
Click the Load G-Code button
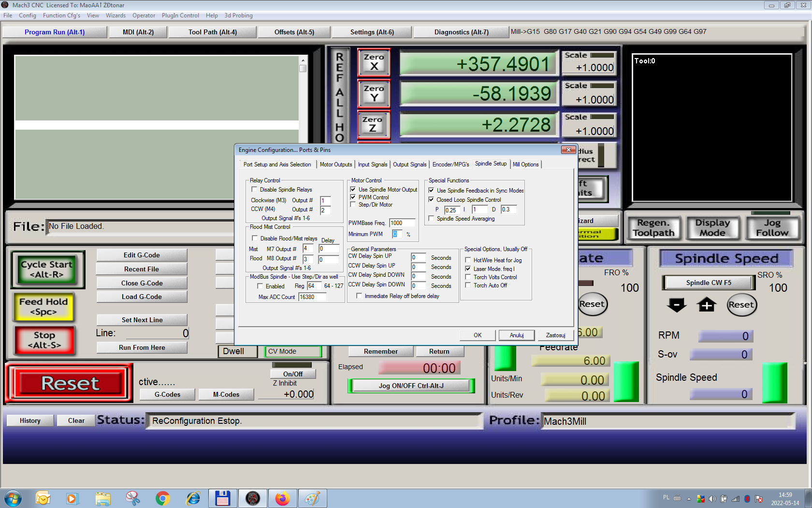pyautogui.click(x=142, y=297)
